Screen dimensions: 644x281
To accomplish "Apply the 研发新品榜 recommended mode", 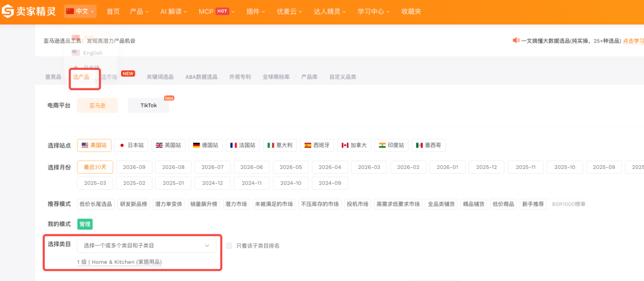I will [x=134, y=204].
